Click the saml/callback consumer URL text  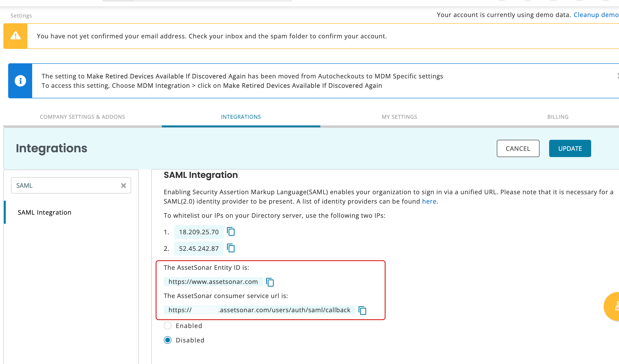(x=259, y=310)
